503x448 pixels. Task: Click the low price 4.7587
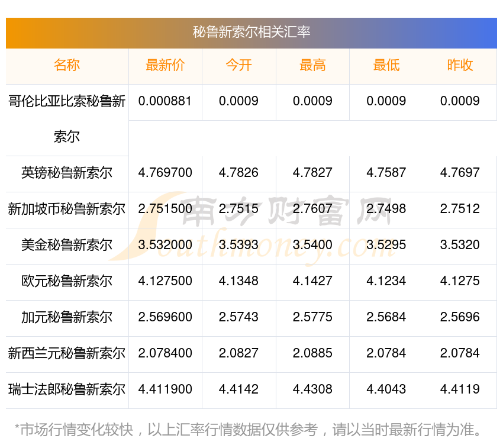386,173
